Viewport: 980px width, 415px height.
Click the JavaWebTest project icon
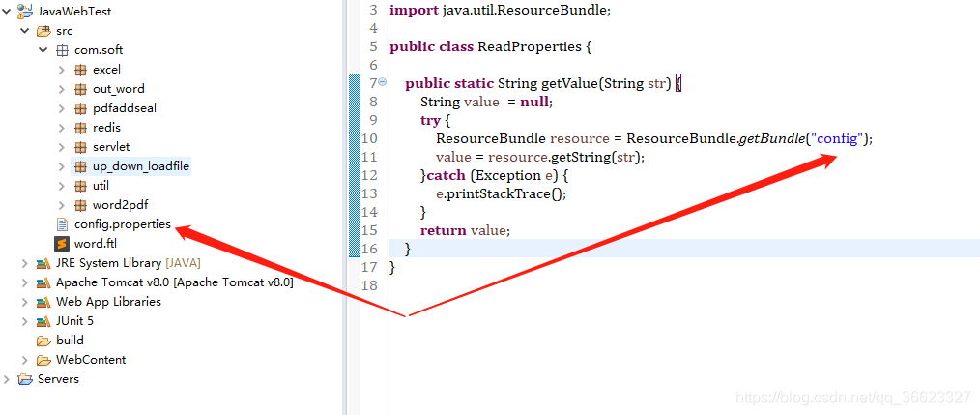click(25, 11)
